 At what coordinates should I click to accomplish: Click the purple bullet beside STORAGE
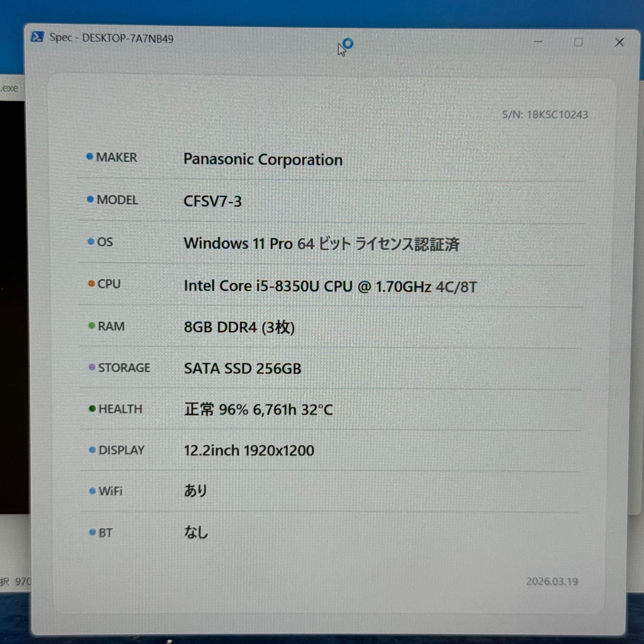point(92,367)
